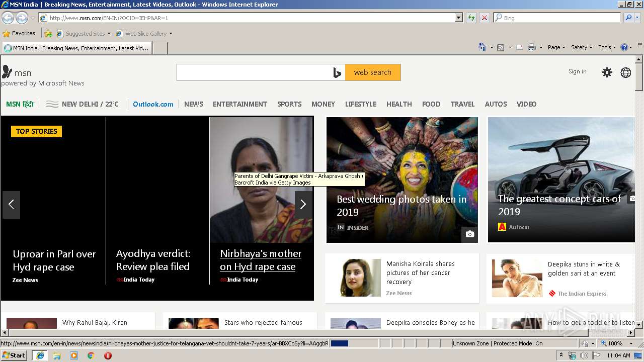Expand the address bar URL dropdown

tap(458, 18)
